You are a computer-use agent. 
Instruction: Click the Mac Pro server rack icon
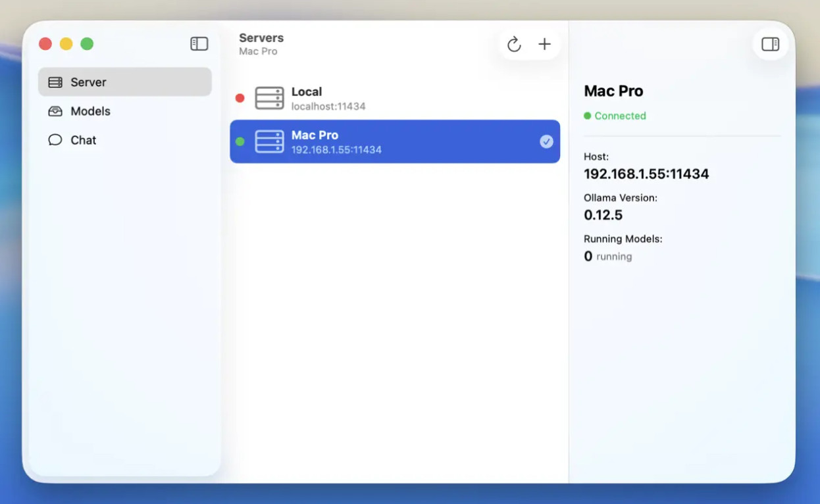[269, 141]
